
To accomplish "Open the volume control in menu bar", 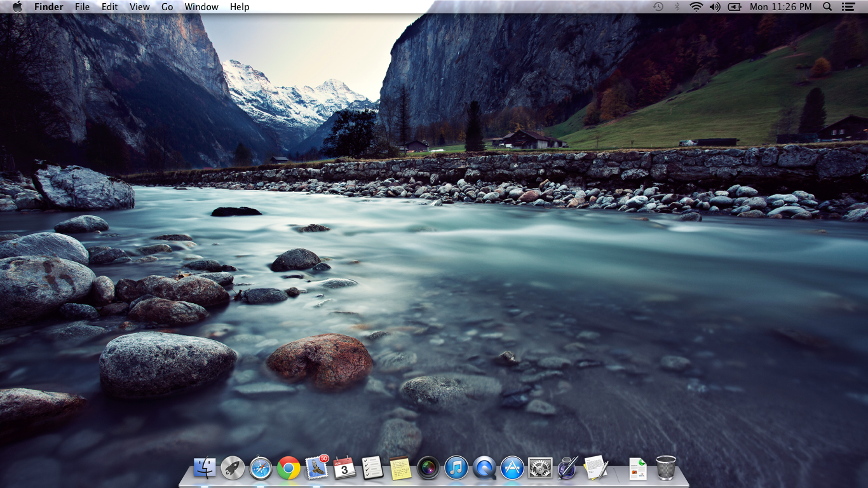I will pyautogui.click(x=715, y=6).
